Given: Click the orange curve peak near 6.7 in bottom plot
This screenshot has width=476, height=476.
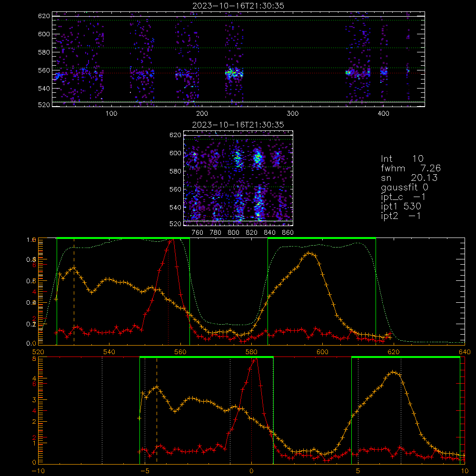Looking at the screenshot, I should (394, 372).
